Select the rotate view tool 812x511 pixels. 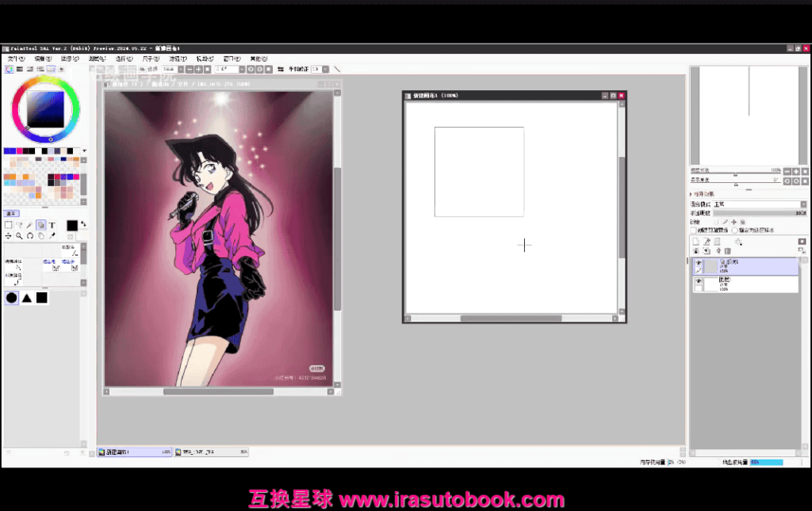point(30,236)
